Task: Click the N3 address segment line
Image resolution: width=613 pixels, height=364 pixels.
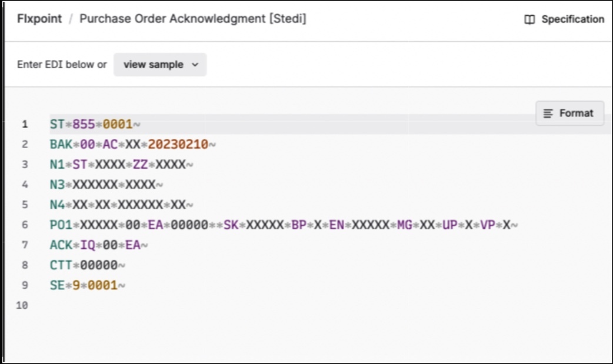Action: 106,185
